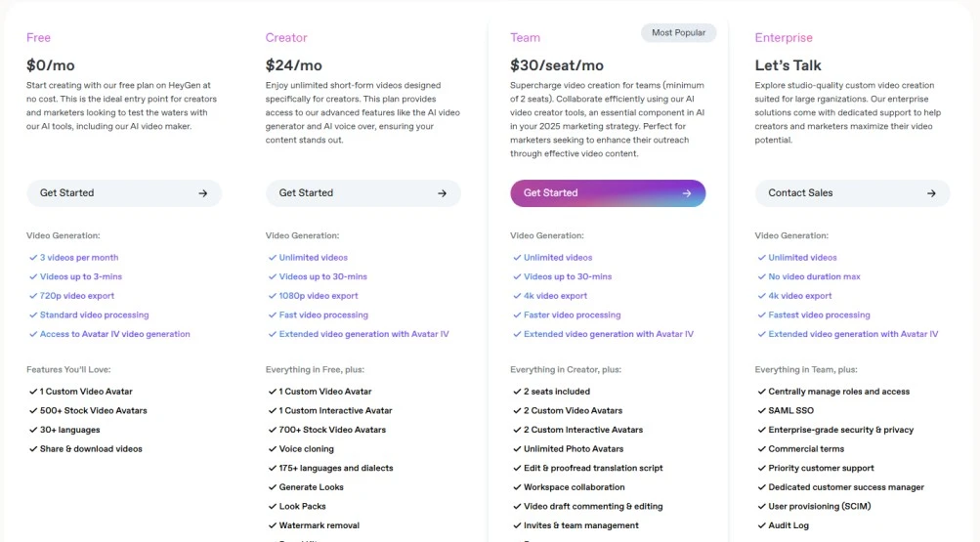This screenshot has width=980, height=542.
Task: Select the purple Team Get Started button
Action: (x=608, y=193)
